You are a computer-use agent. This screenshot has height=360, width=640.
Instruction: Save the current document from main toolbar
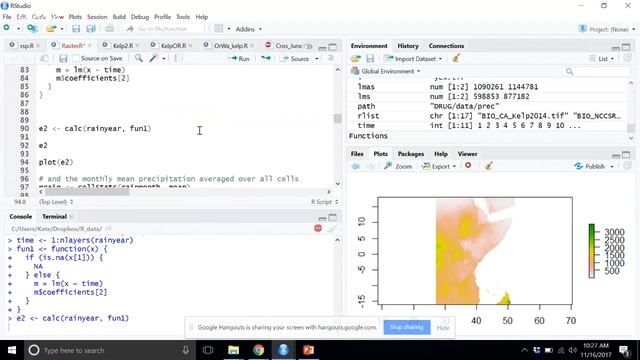click(76, 29)
